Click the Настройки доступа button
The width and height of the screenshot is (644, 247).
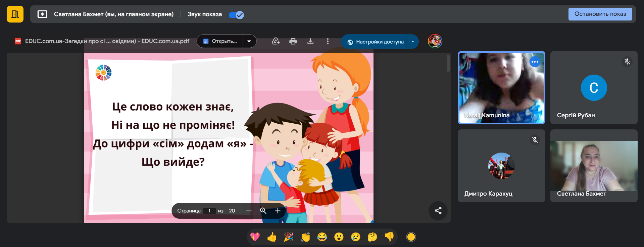(375, 42)
